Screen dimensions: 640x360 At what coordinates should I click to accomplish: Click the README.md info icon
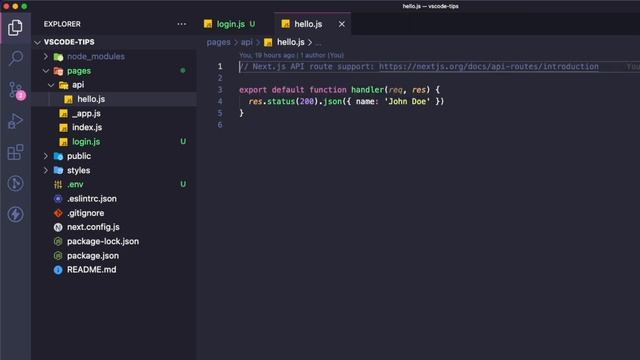(58, 270)
